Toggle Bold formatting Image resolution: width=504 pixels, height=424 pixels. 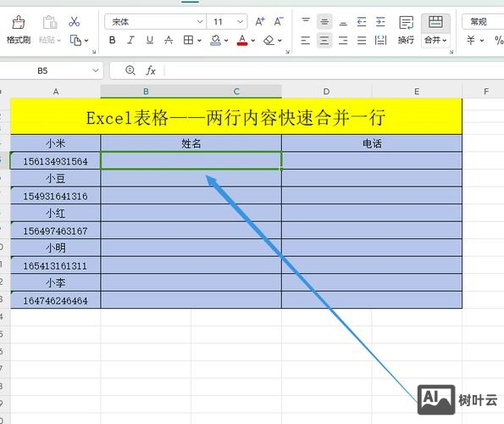pos(112,40)
